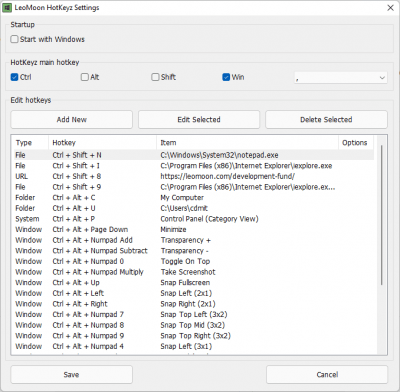Viewport: 400px width, 392px height.
Task: Select the Snap Left (3x1) row
Action: click(x=193, y=347)
